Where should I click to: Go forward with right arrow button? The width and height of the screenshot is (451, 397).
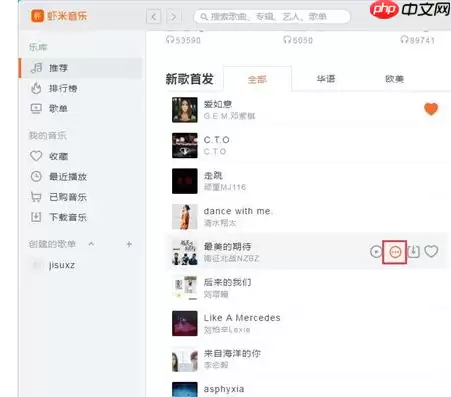173,16
